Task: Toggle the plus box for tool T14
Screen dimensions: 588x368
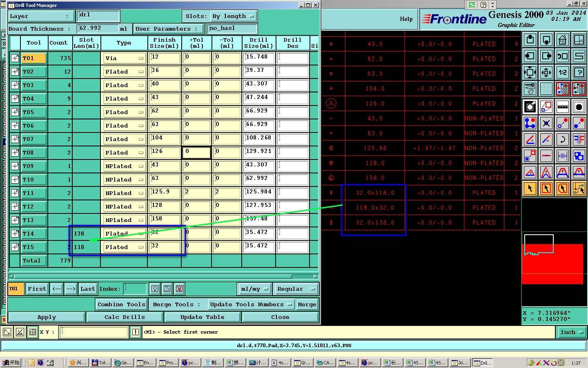Action: 15,233
